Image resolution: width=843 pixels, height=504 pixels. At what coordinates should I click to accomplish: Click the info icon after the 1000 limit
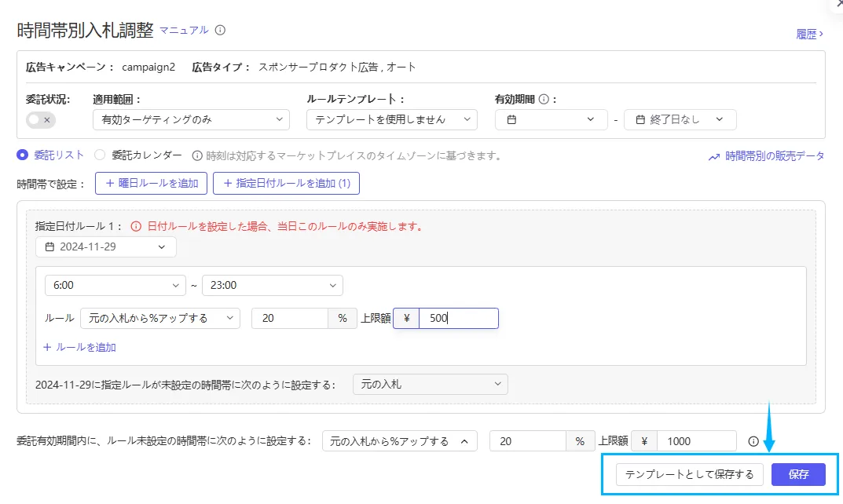(753, 441)
